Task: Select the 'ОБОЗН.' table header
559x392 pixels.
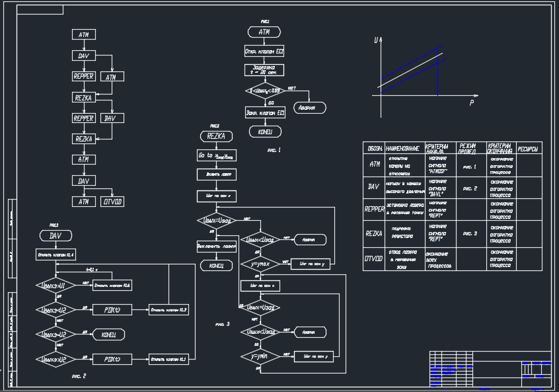Action: coord(374,148)
